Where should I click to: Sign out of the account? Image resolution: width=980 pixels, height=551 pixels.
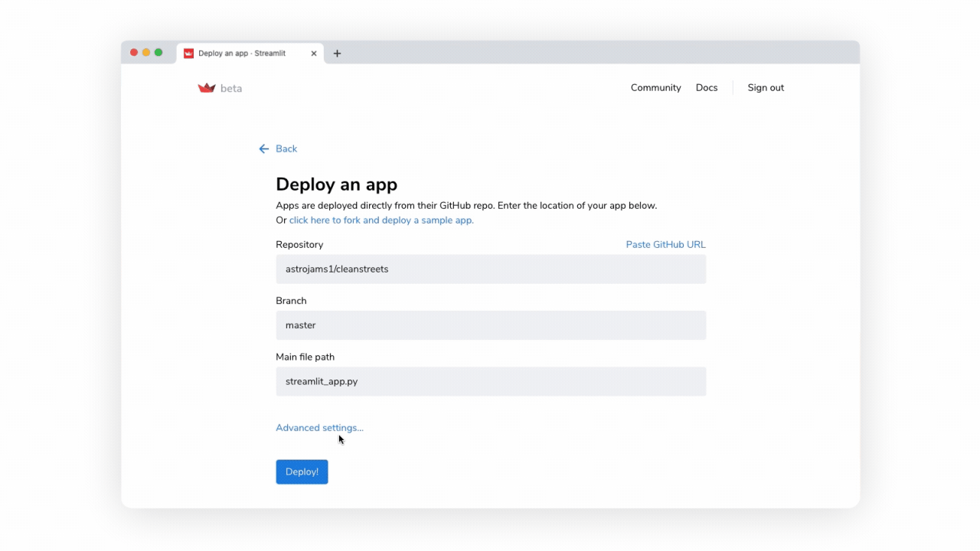[766, 88]
